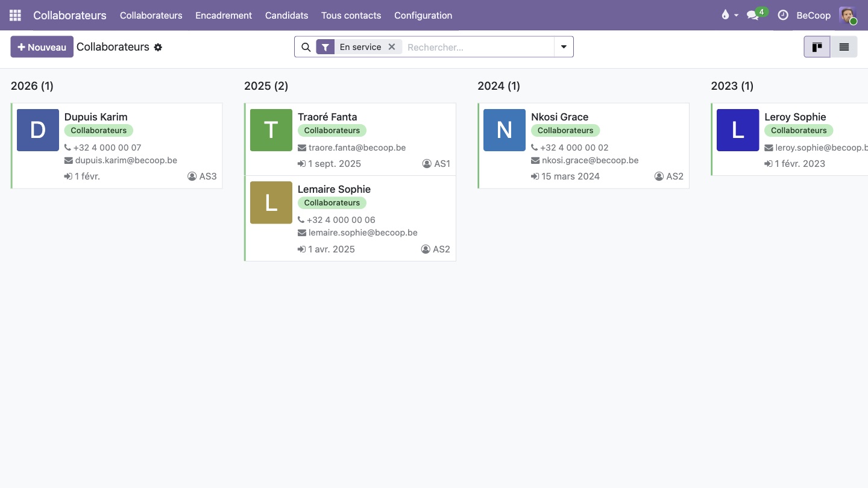Image resolution: width=868 pixels, height=488 pixels.
Task: Click phone number +32 4 000 00 06
Action: pyautogui.click(x=341, y=220)
